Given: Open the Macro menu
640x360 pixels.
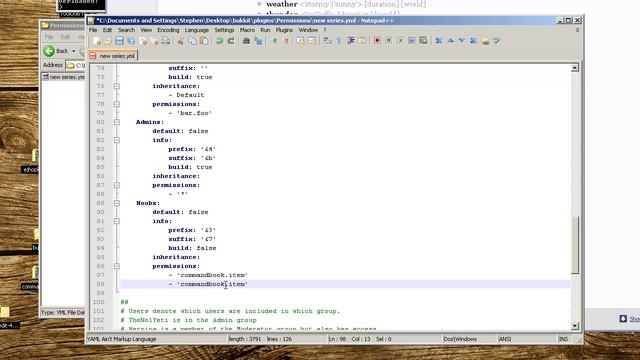Looking at the screenshot, I should pyautogui.click(x=247, y=30).
